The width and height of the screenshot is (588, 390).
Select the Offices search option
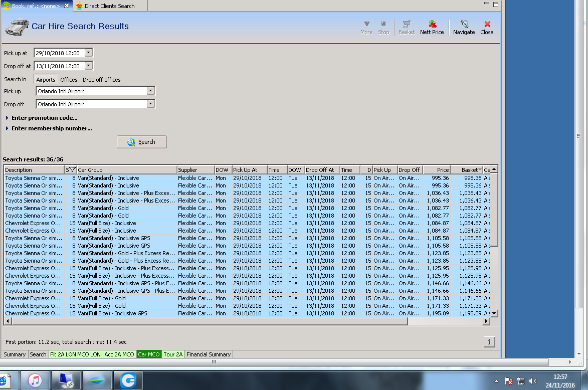69,80
